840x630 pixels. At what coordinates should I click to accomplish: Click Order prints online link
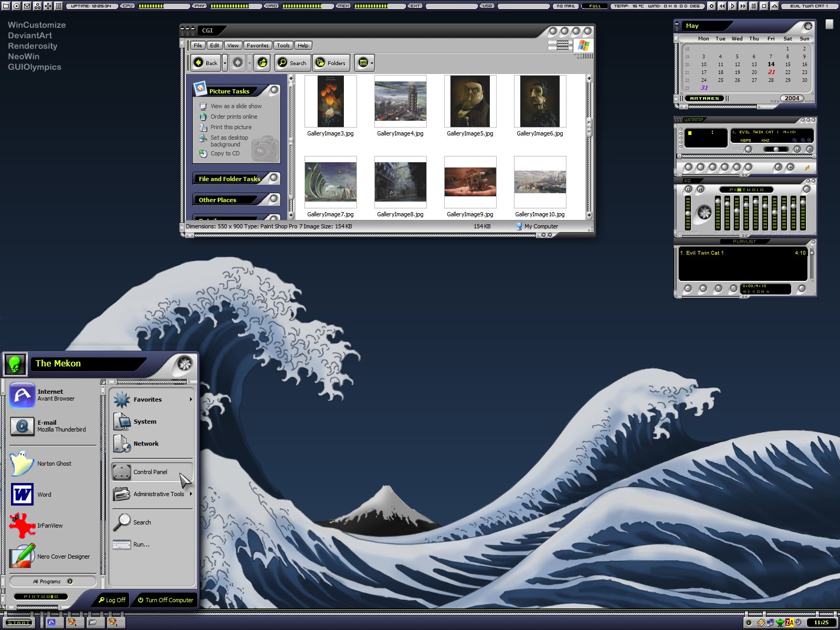point(234,117)
